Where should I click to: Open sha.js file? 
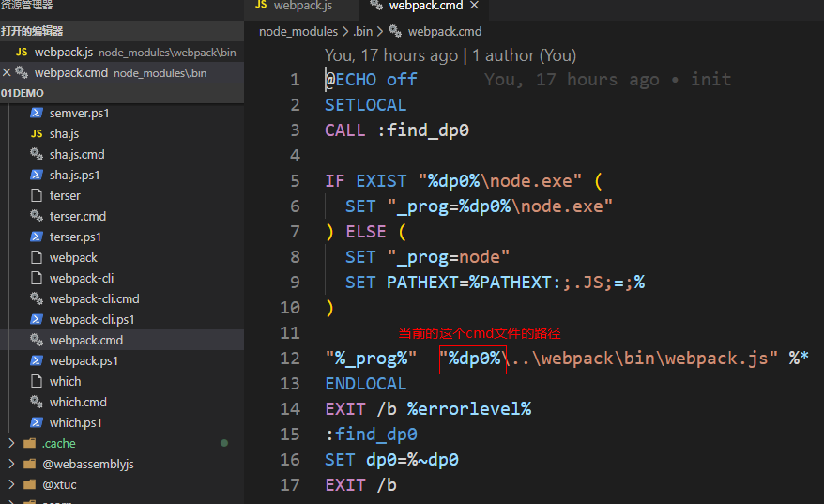click(64, 134)
